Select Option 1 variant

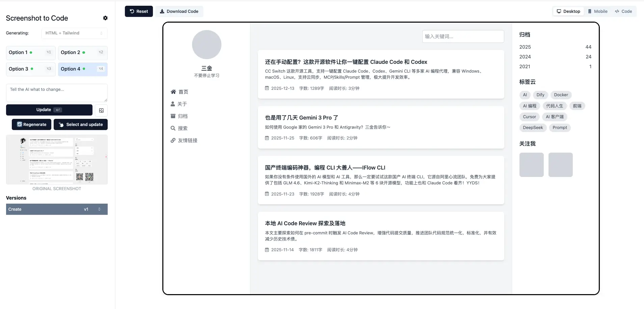click(x=30, y=53)
